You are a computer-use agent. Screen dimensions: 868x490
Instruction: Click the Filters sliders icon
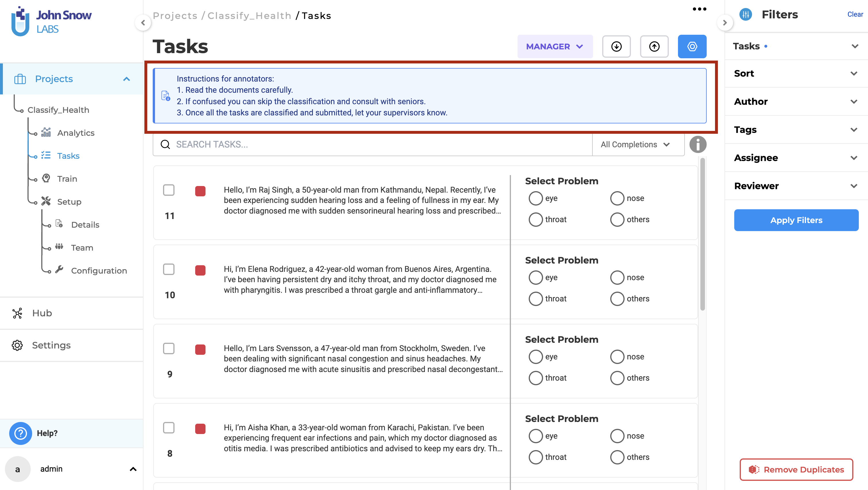click(x=746, y=14)
